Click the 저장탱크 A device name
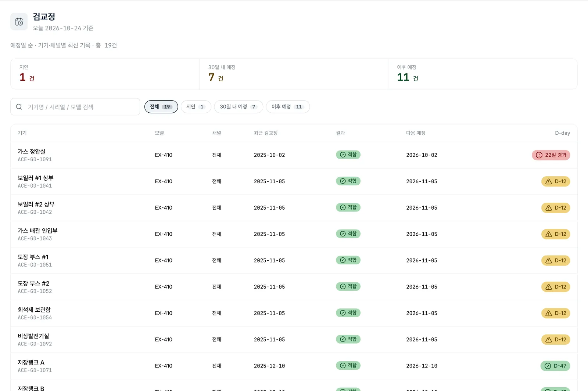Screen dimensions: 588x391 31,362
